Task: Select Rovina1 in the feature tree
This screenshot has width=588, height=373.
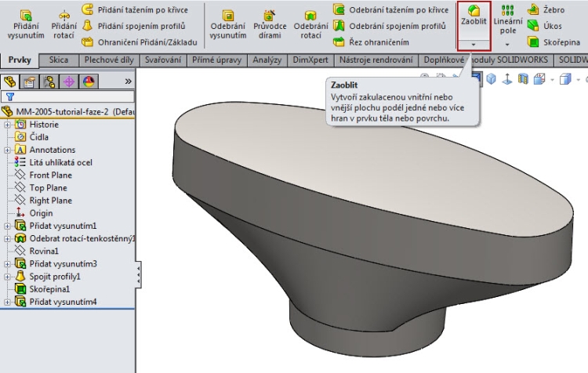Action: pos(36,252)
